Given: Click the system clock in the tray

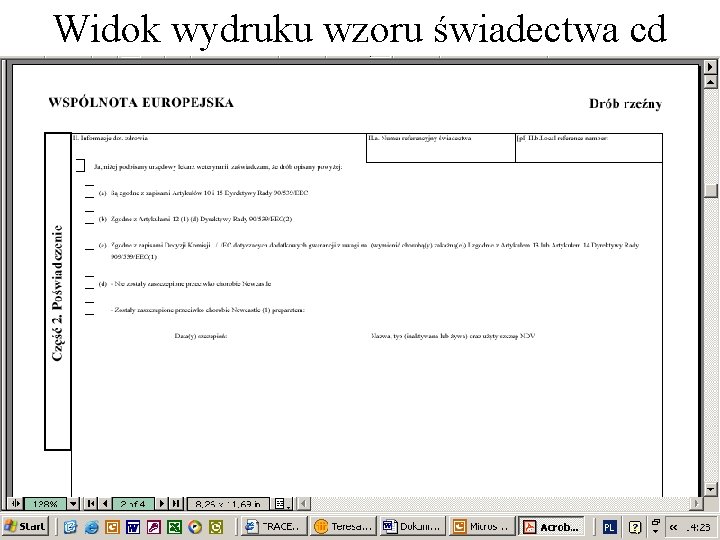Looking at the screenshot, I should pyautogui.click(x=698, y=527).
